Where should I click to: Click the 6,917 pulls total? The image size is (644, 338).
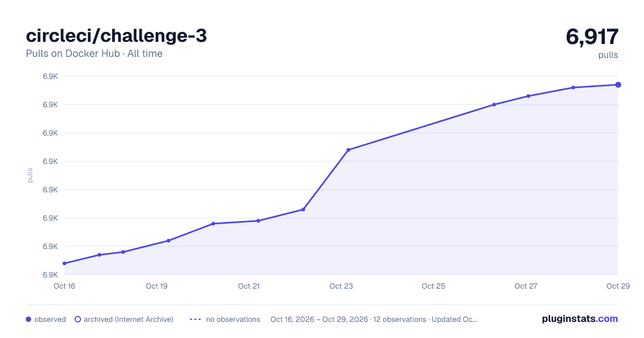point(592,36)
